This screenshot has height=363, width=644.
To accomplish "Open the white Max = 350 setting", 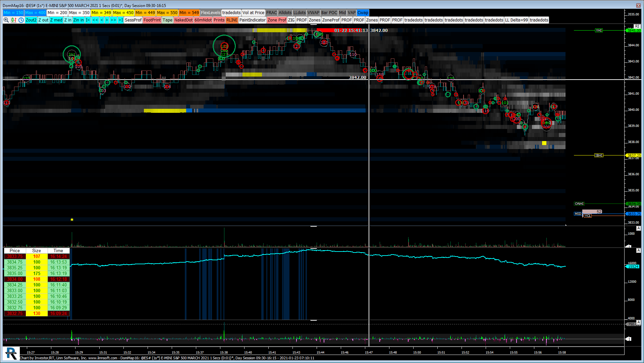I will 79,13.
